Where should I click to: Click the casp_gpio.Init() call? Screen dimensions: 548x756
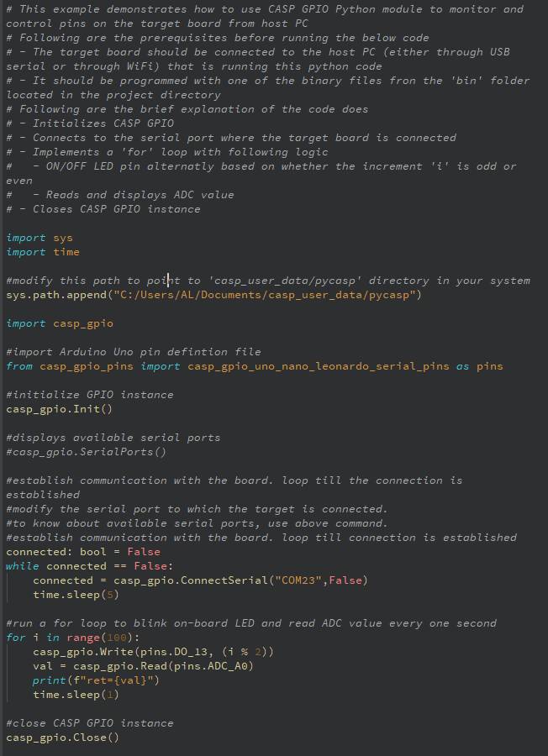coord(59,409)
